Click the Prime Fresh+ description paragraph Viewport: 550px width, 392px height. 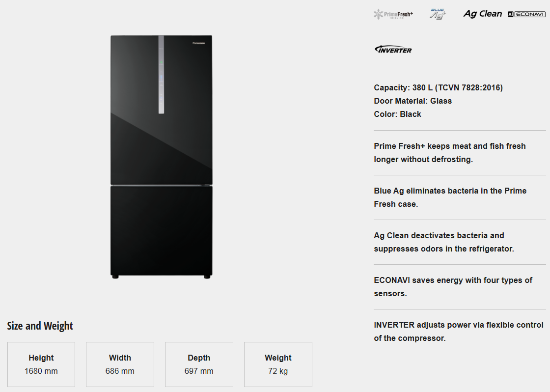click(x=449, y=153)
